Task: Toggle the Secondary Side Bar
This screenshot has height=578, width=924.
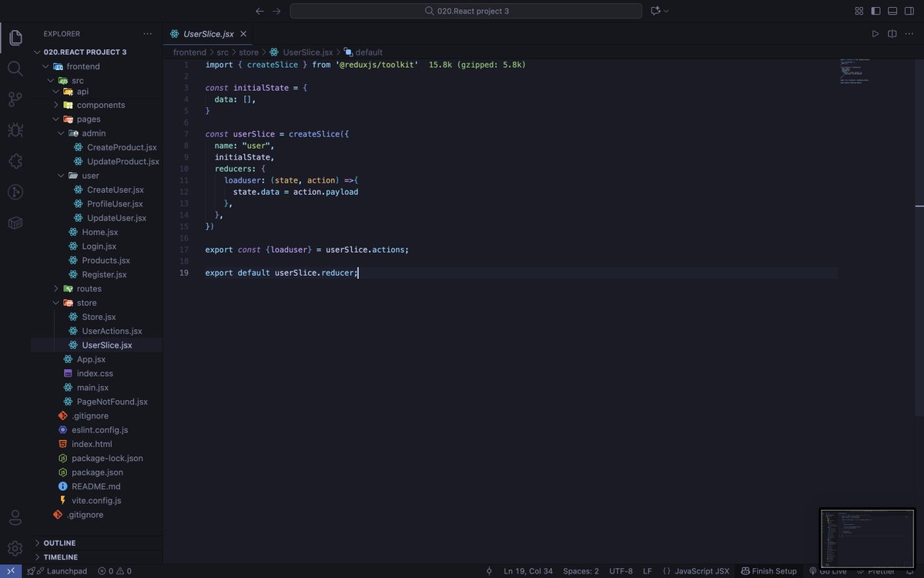Action: [909, 11]
